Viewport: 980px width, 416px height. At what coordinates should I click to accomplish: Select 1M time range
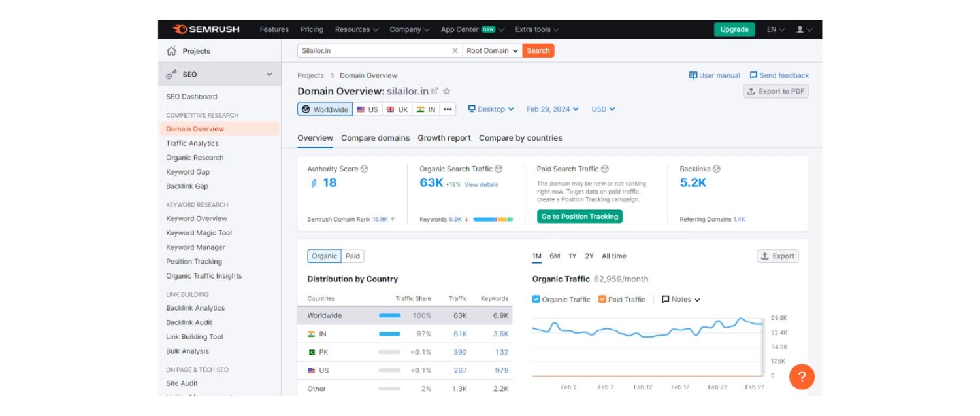(x=537, y=256)
